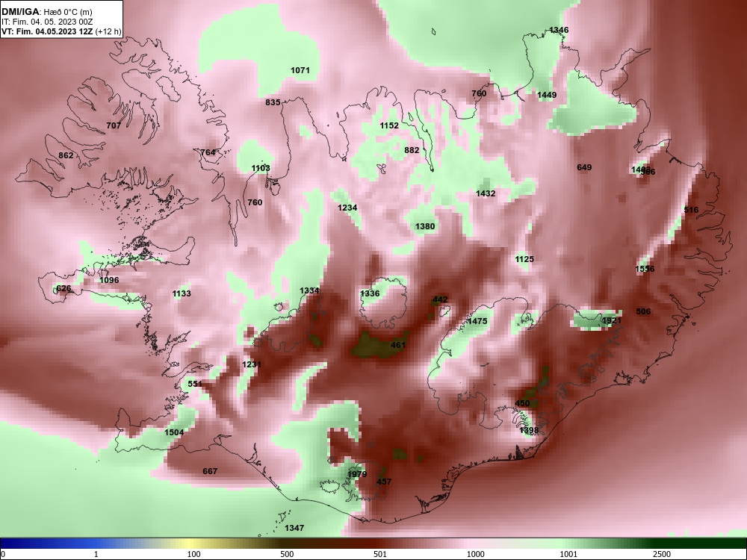Click the map value 506
This screenshot has width=747, height=560.
(x=643, y=312)
